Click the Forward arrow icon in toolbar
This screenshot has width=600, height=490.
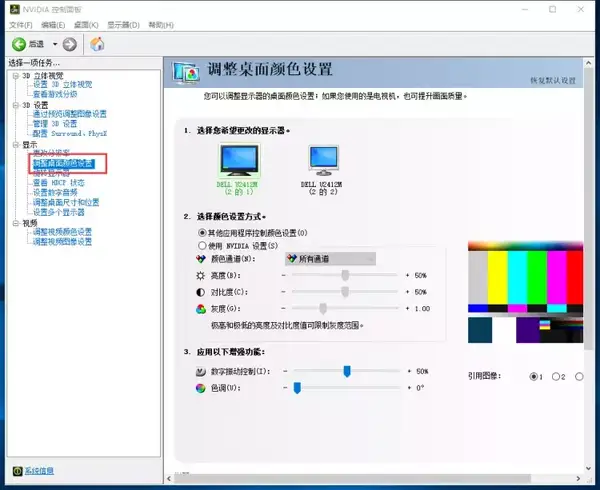pyautogui.click(x=69, y=44)
